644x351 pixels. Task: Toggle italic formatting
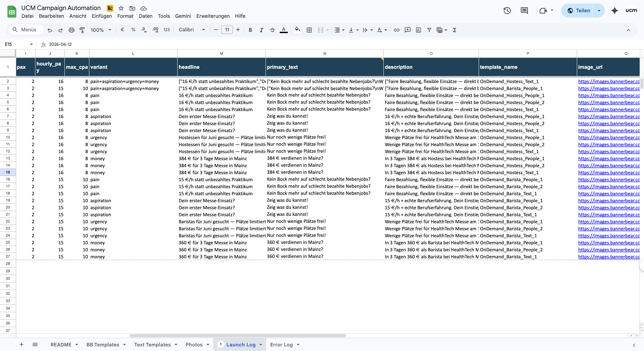click(x=262, y=30)
